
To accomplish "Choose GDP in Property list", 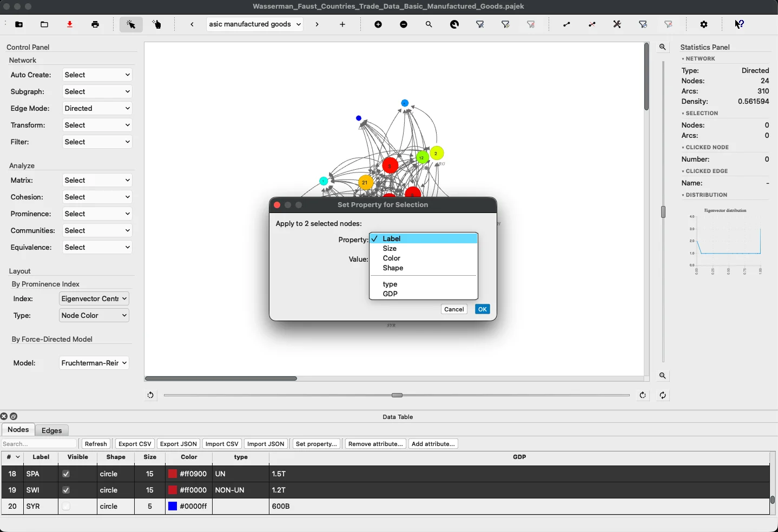I will 424,294.
